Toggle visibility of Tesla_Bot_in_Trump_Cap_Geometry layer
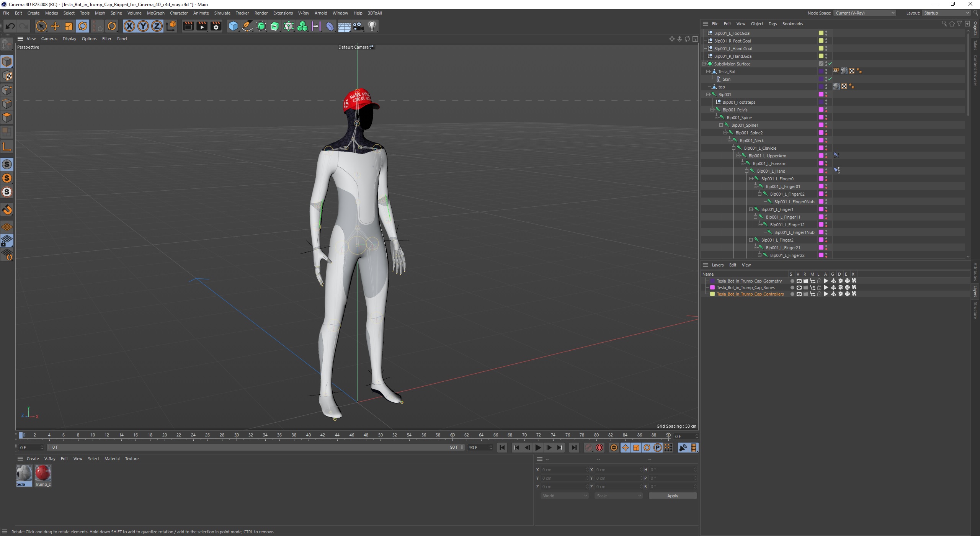The height and width of the screenshot is (536, 980). pyautogui.click(x=799, y=281)
